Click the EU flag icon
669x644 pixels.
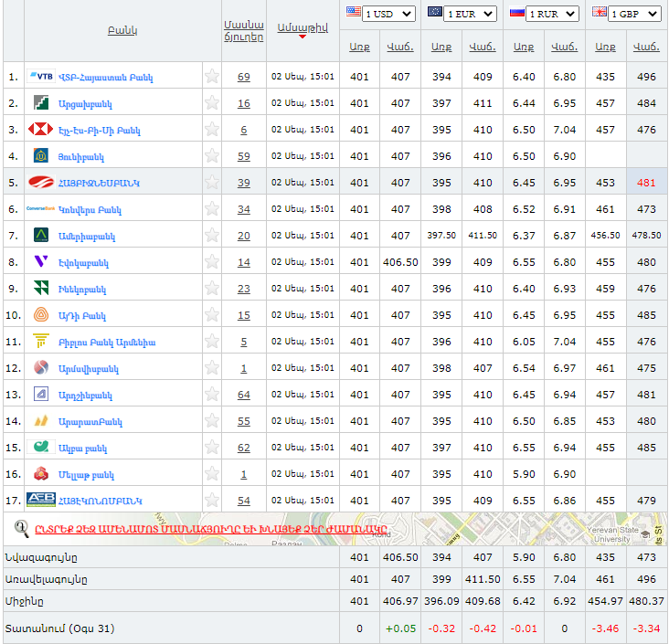(x=435, y=12)
